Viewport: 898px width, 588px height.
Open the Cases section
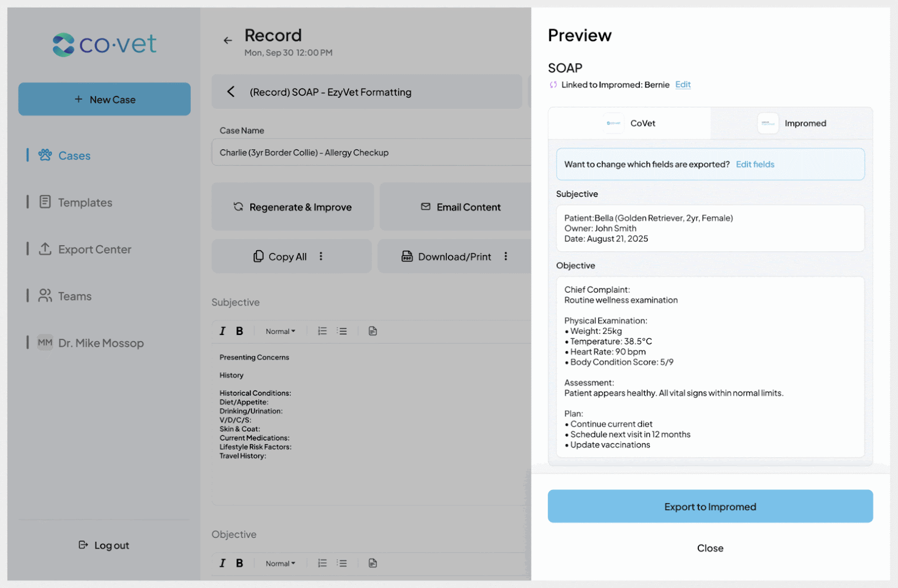(x=74, y=155)
